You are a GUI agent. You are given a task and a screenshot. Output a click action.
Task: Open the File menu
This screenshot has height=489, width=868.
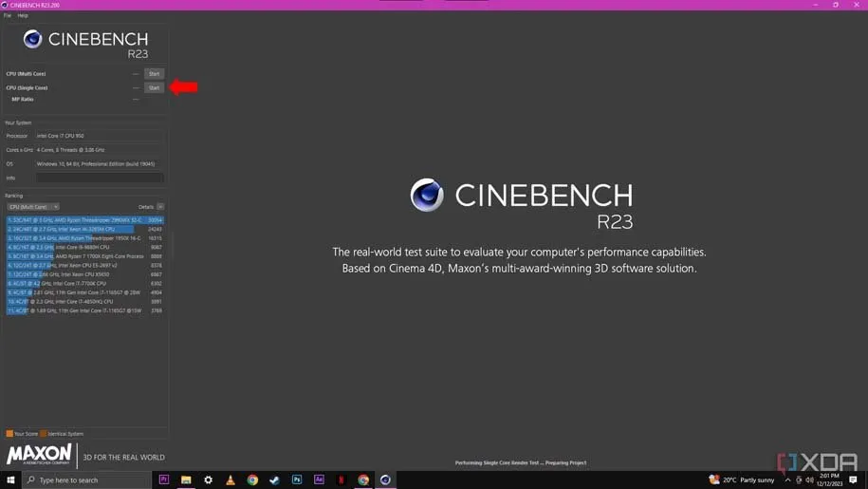click(8, 15)
